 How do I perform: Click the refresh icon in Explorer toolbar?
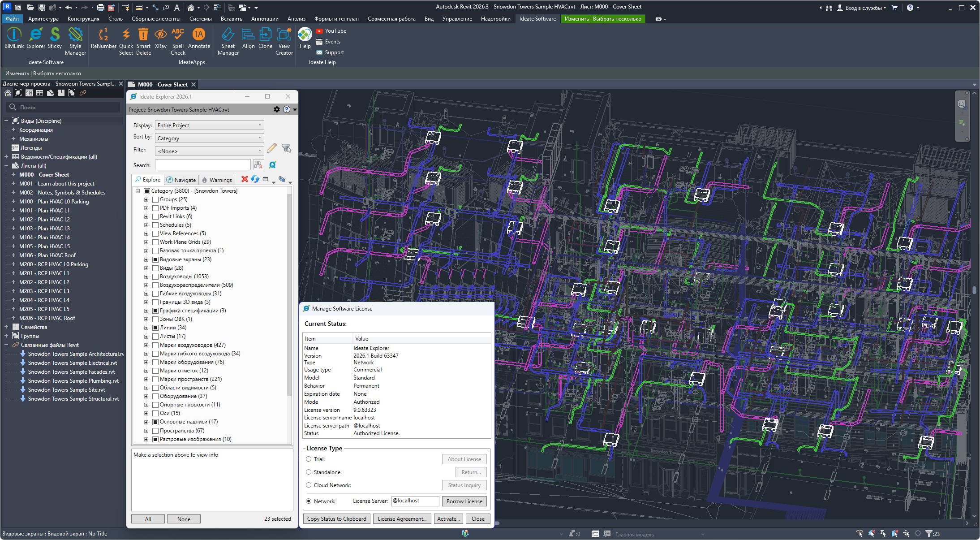coord(255,179)
